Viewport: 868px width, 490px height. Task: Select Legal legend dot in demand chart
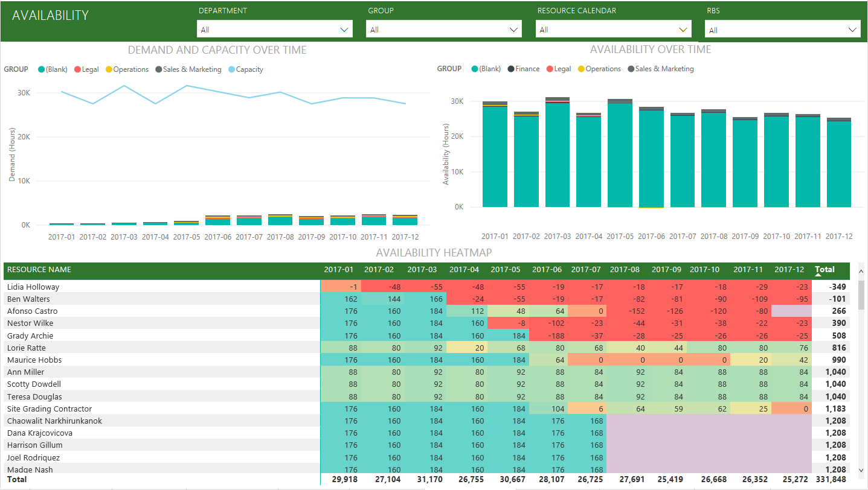[x=77, y=69]
